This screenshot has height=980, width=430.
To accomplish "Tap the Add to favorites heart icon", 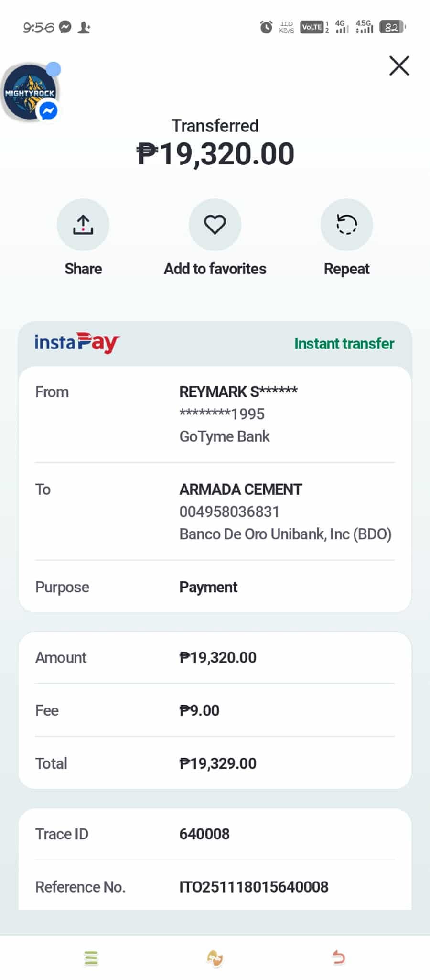I will 215,224.
